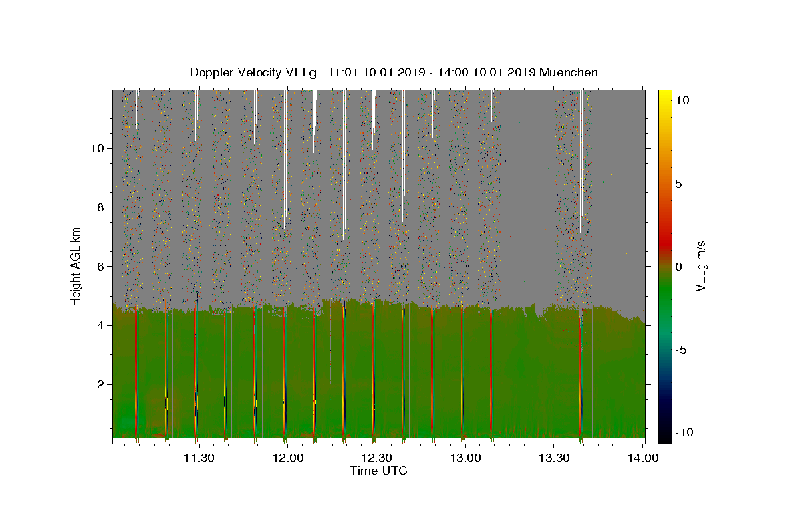Click the 'VELg m/s' colorbar label

tap(700, 266)
